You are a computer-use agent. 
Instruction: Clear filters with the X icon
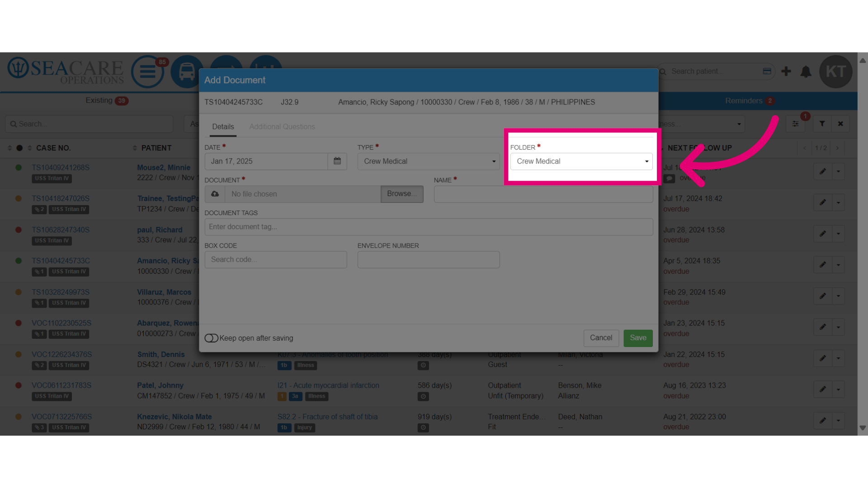[840, 124]
